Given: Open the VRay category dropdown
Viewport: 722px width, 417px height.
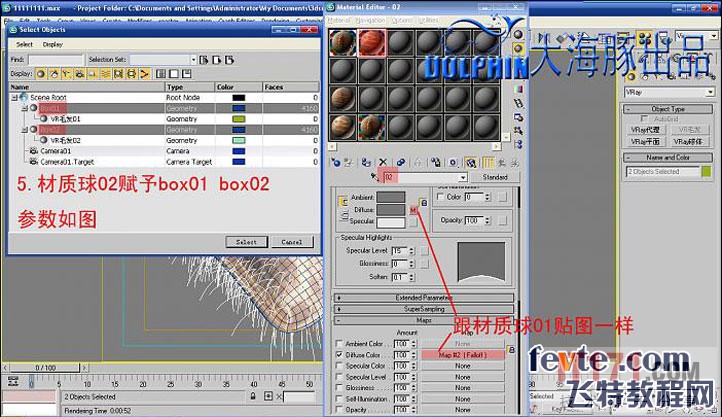Looking at the screenshot, I should [x=668, y=92].
